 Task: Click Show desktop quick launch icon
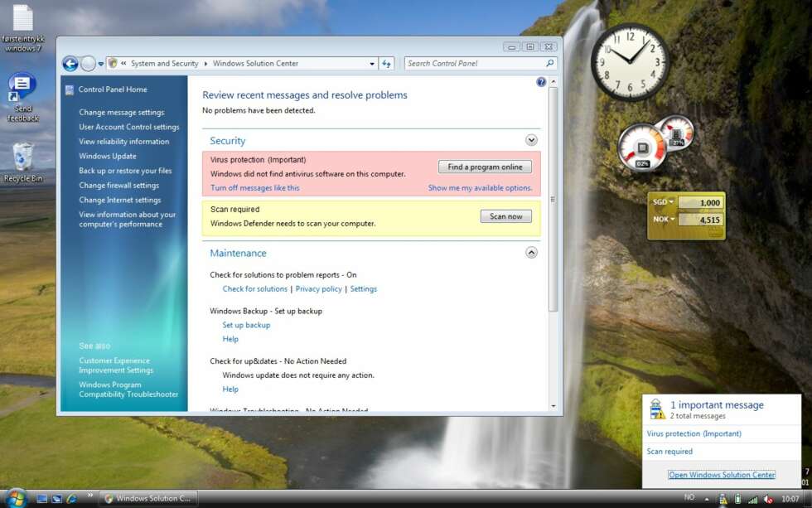pos(42,499)
